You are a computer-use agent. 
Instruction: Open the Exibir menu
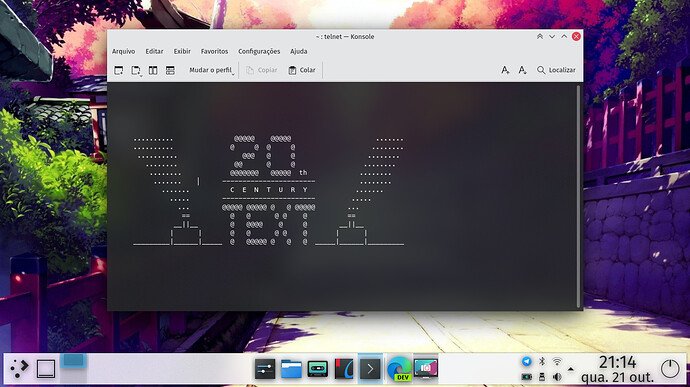tap(182, 52)
